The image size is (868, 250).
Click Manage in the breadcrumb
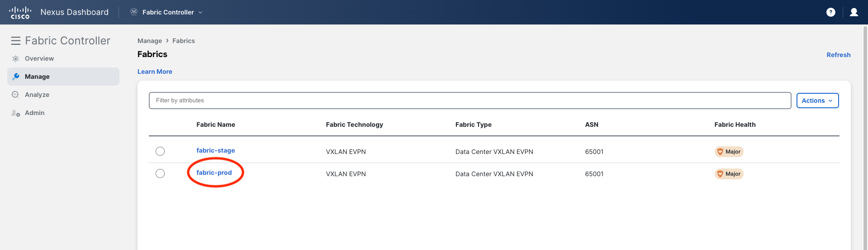[x=150, y=41]
